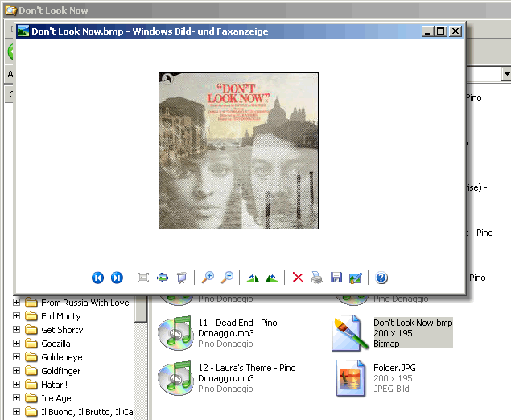Expand the Ice Age folder

pyautogui.click(x=16, y=398)
